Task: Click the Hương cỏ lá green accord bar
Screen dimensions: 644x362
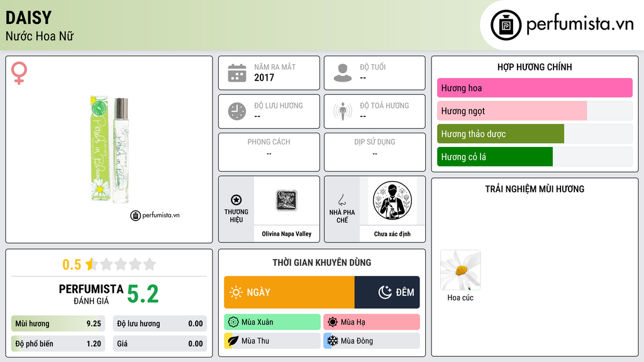Action: pyautogui.click(x=535, y=156)
